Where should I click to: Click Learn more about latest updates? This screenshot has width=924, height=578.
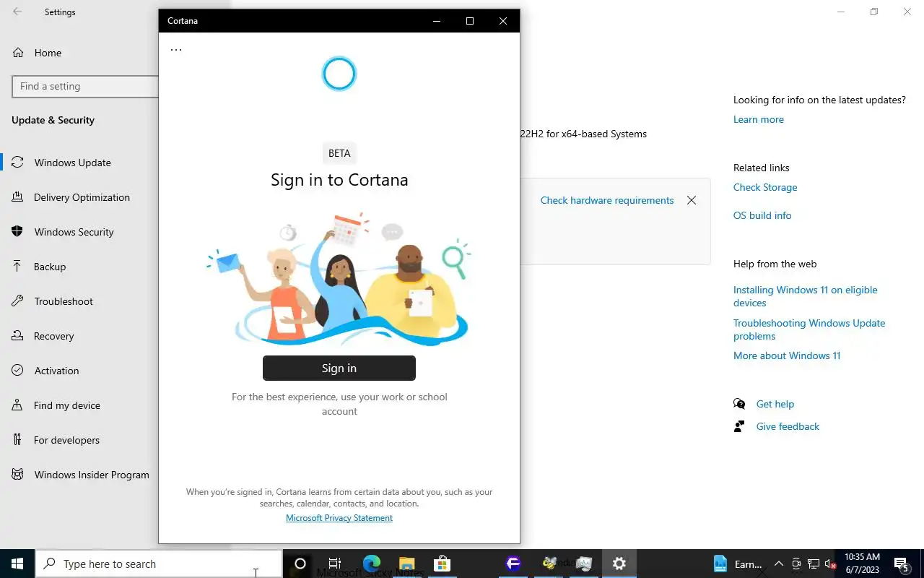(x=759, y=119)
